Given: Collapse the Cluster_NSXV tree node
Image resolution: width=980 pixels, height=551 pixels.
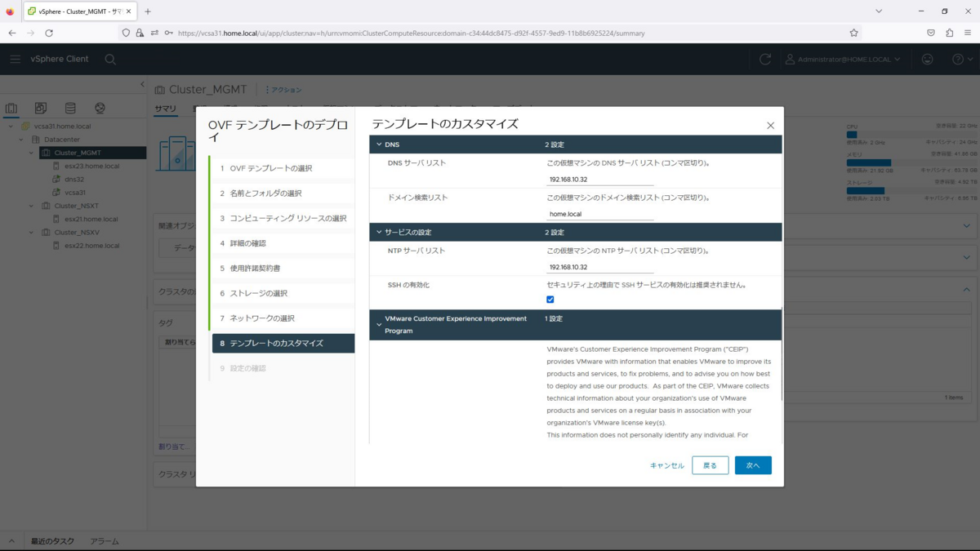Looking at the screenshot, I should (32, 232).
